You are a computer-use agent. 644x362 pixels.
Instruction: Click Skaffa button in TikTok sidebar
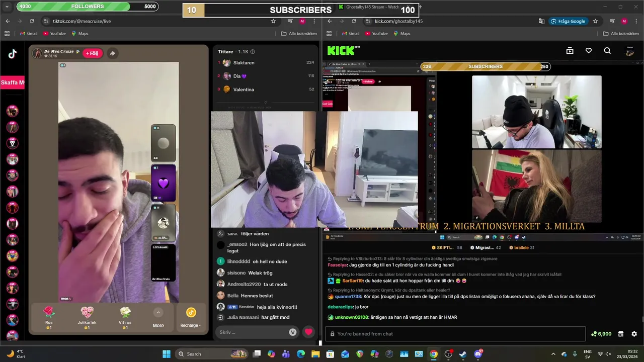pyautogui.click(x=12, y=82)
